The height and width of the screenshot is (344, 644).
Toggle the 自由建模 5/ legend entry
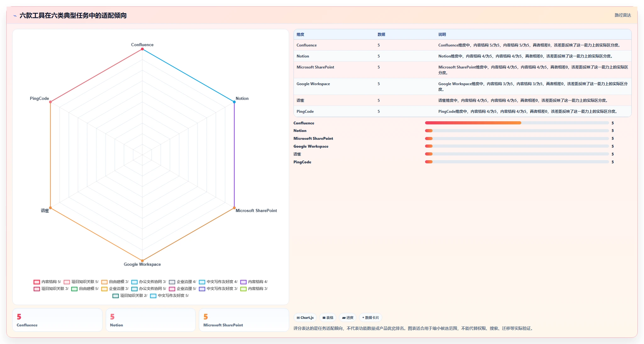(85, 289)
